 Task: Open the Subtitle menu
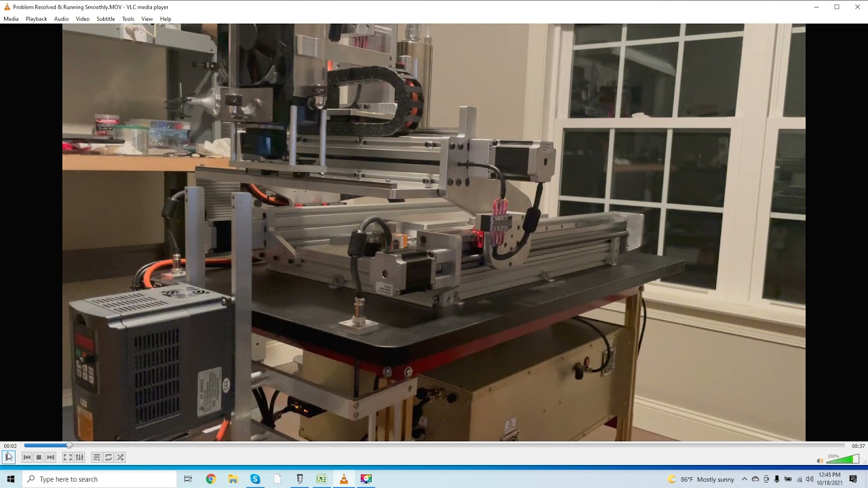[x=105, y=19]
